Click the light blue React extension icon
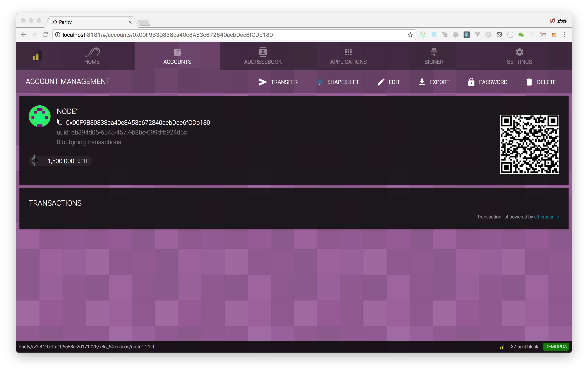The height and width of the screenshot is (372, 588). pyautogui.click(x=434, y=35)
